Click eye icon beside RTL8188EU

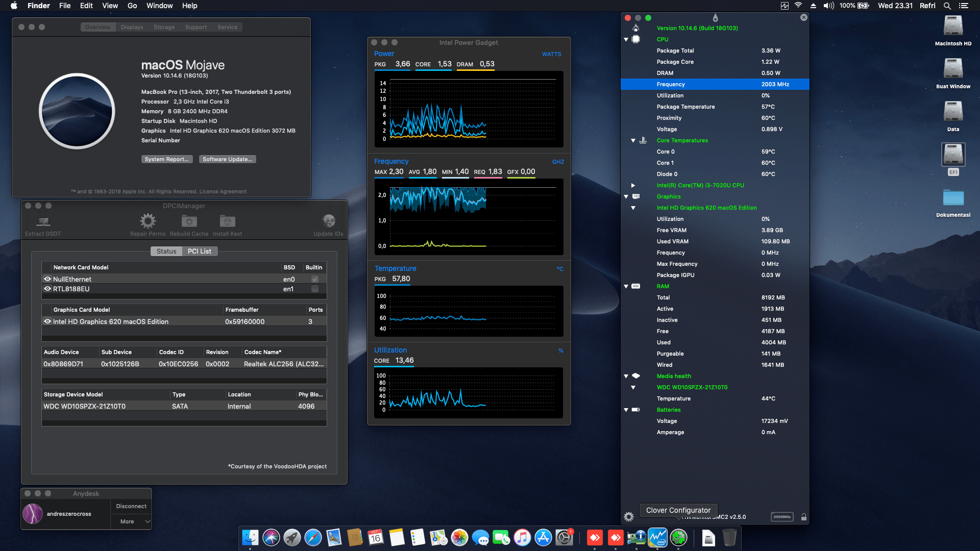[47, 289]
